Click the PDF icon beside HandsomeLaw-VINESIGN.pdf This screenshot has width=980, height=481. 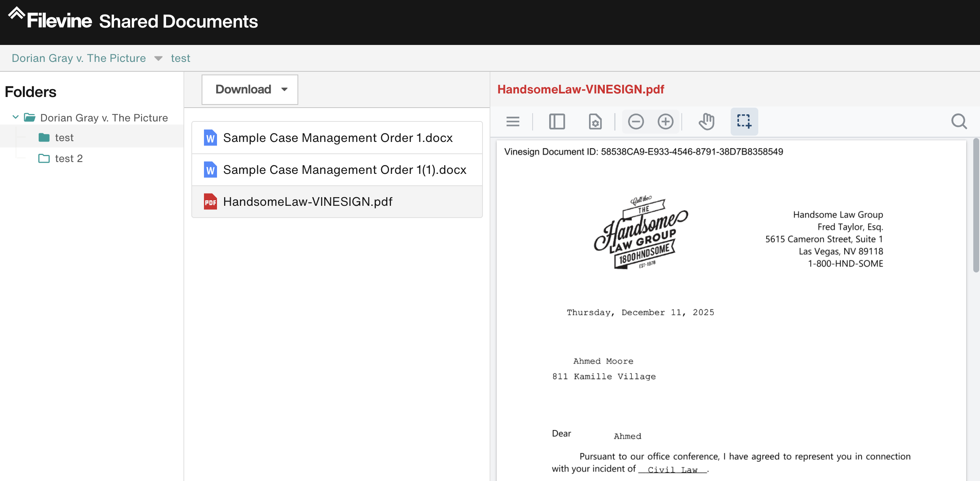tap(210, 201)
